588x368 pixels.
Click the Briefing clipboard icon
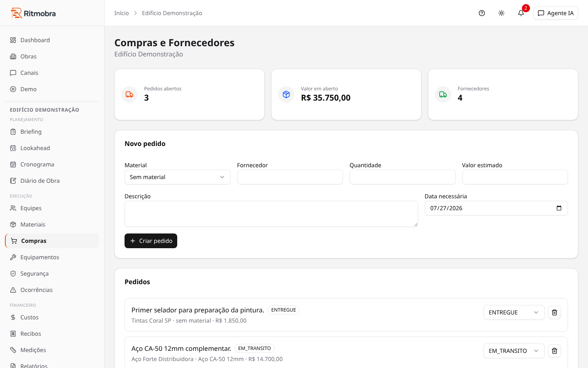[x=13, y=132]
